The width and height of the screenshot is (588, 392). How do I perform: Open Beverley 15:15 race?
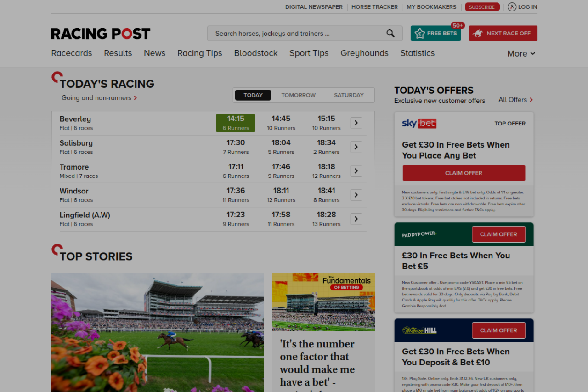[327, 123]
